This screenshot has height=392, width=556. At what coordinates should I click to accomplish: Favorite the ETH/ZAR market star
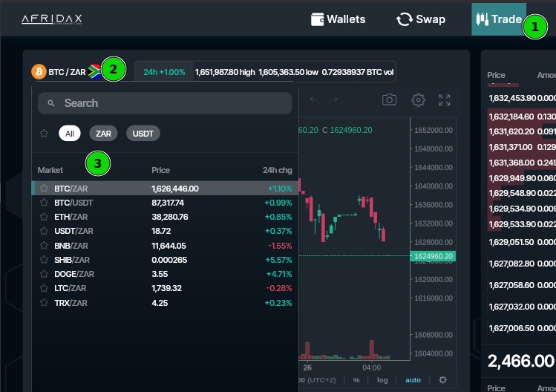pos(44,217)
